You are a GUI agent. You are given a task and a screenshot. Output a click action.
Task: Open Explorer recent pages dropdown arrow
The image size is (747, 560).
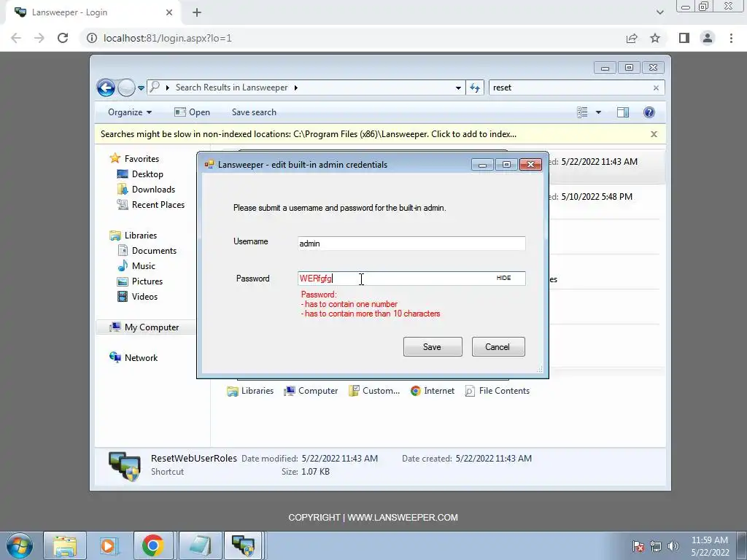click(141, 88)
